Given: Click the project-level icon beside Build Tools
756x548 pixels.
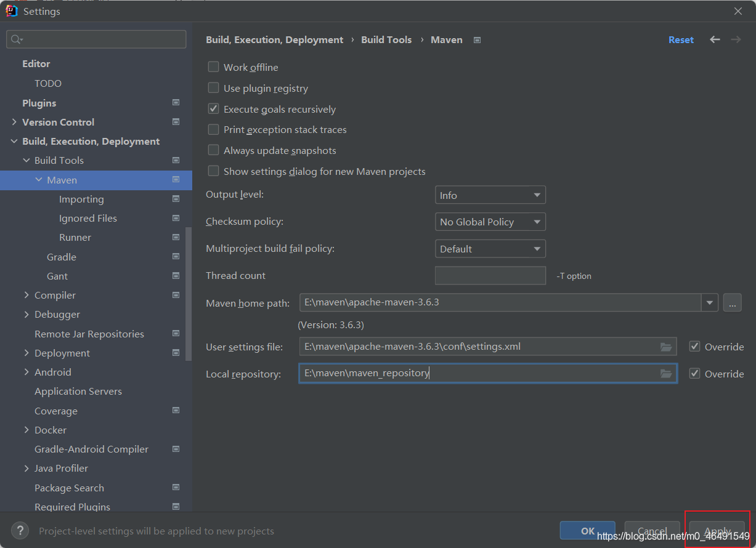Looking at the screenshot, I should [x=176, y=160].
